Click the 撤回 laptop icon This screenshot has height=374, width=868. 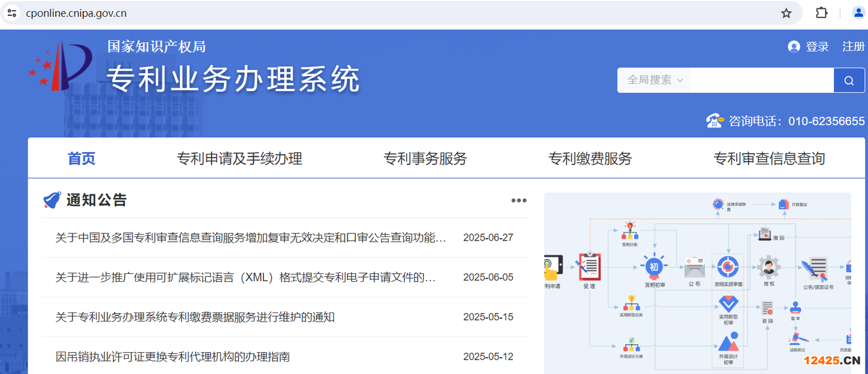[x=764, y=233]
